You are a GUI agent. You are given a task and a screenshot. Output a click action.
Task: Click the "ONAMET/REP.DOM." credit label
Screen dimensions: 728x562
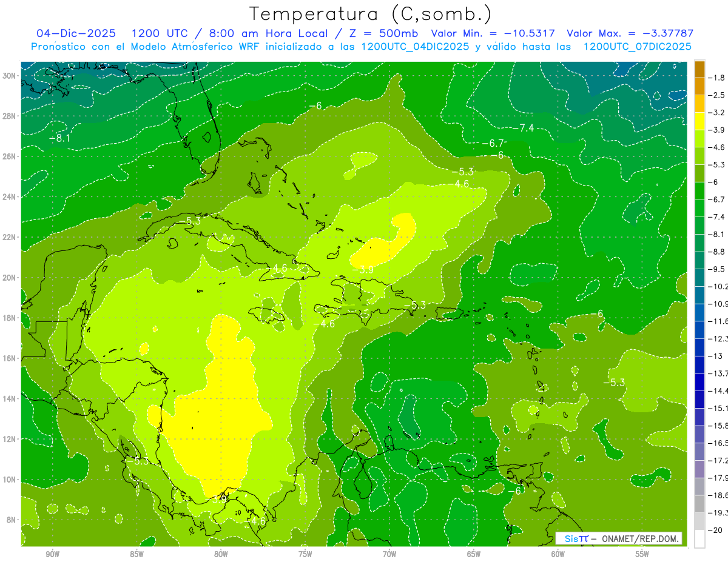click(x=640, y=538)
